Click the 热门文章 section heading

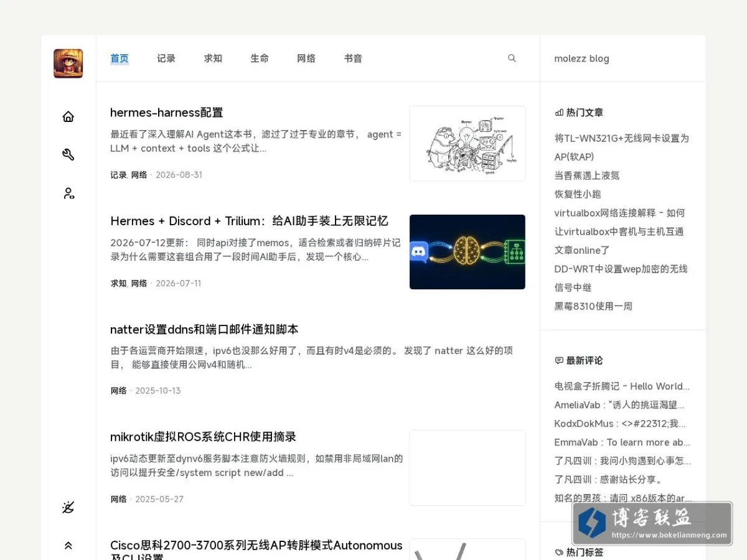tap(579, 113)
